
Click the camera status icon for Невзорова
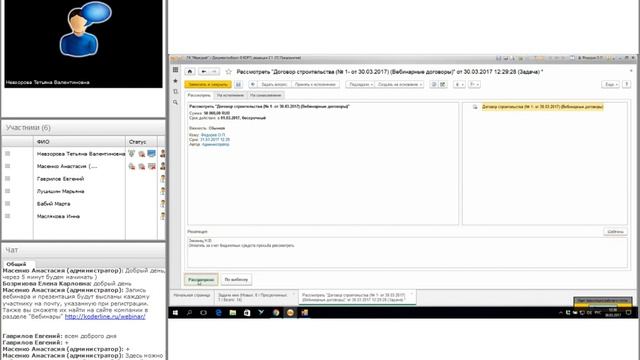(x=142, y=153)
